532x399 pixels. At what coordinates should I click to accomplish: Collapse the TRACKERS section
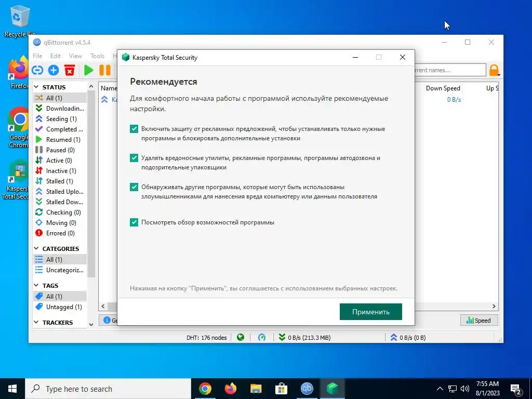(36, 322)
